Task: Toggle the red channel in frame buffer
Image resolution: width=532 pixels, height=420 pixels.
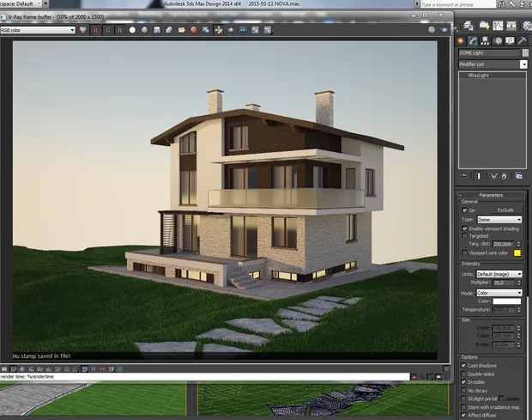Action: click(95, 30)
